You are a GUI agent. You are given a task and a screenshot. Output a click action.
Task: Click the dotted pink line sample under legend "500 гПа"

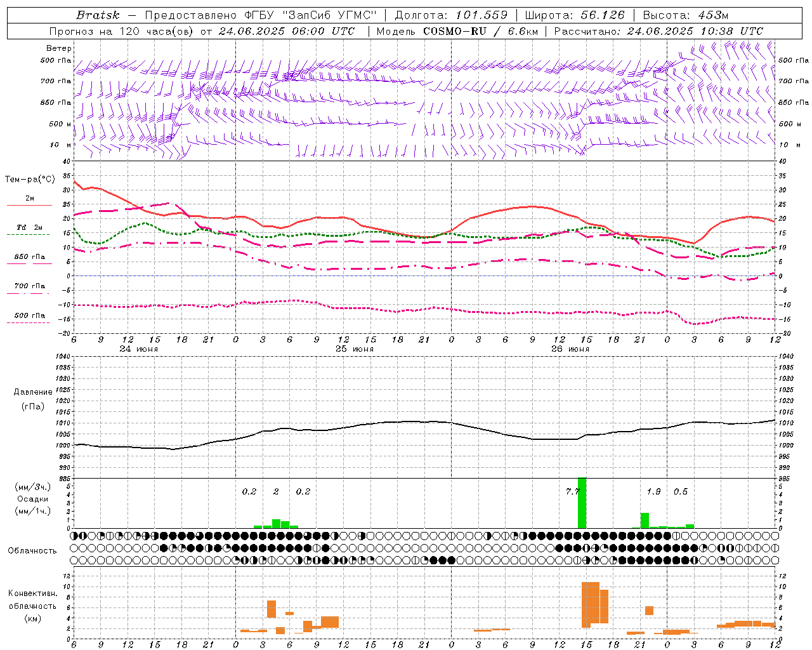point(28,323)
